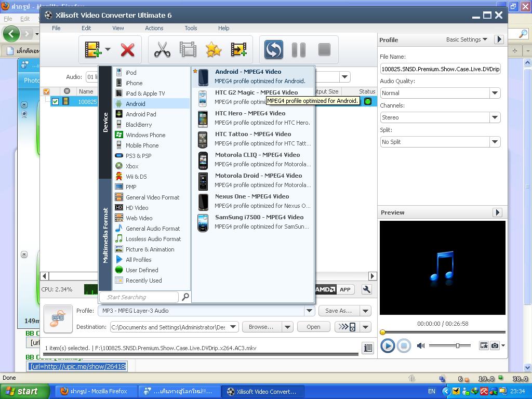532x399 pixels.
Task: Toggle the checkbox of the 100825 file row
Action: tap(55, 101)
